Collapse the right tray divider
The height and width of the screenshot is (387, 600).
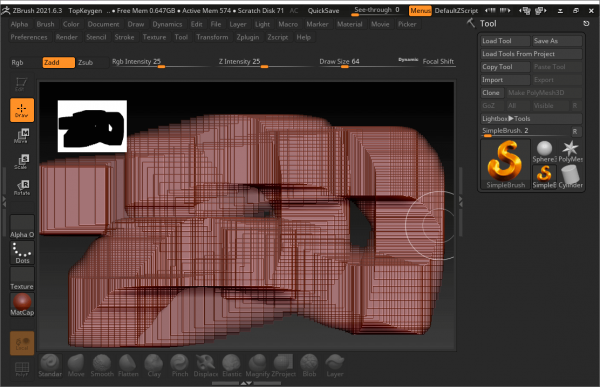(461, 202)
